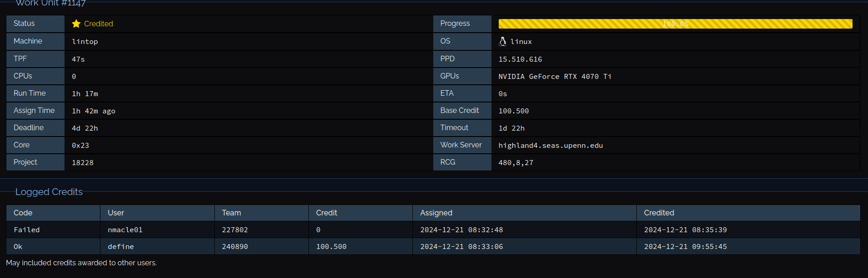Click project number 18228

click(x=83, y=163)
